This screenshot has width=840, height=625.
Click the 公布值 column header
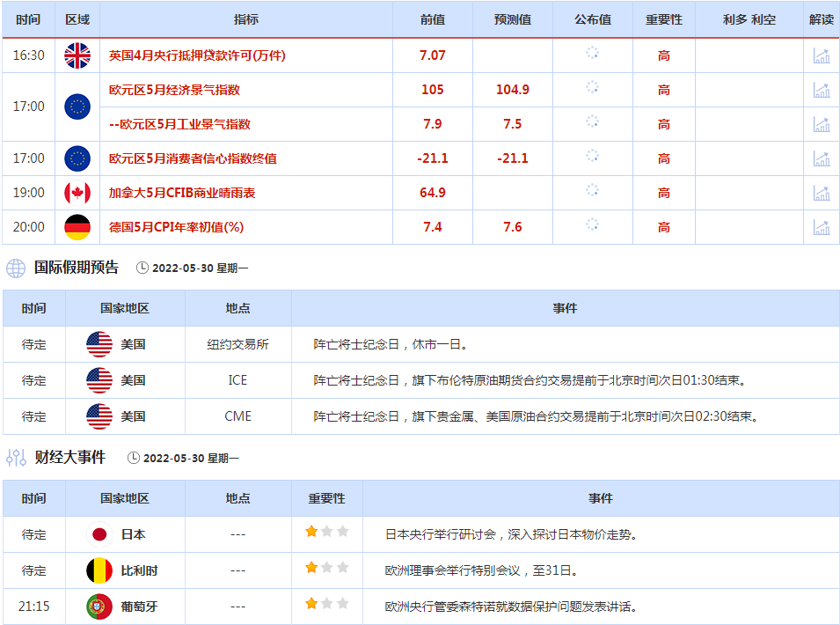592,19
